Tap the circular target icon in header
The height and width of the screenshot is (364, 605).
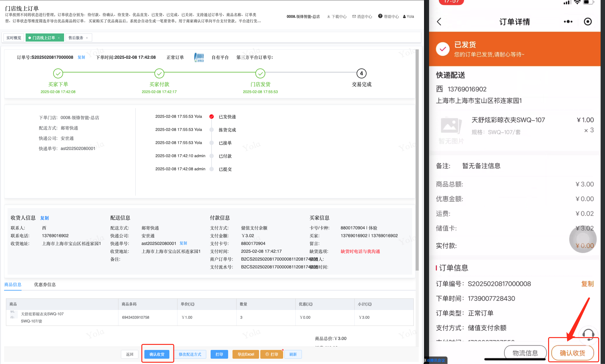[x=587, y=22]
